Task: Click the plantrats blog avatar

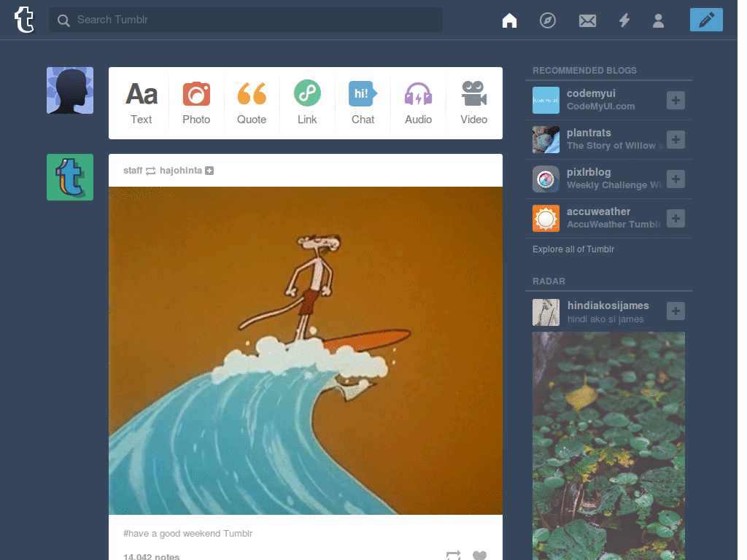Action: tap(546, 139)
